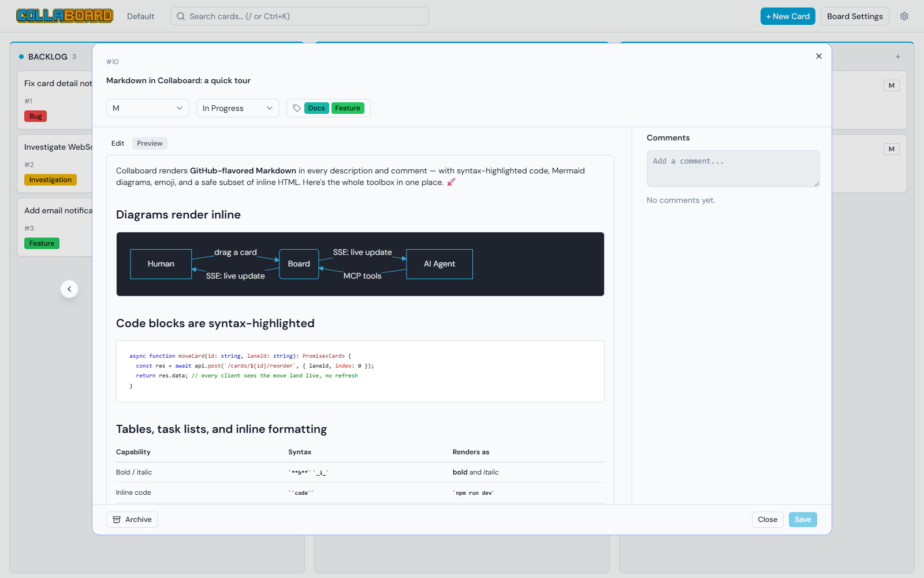Click the Capability table header

click(133, 452)
